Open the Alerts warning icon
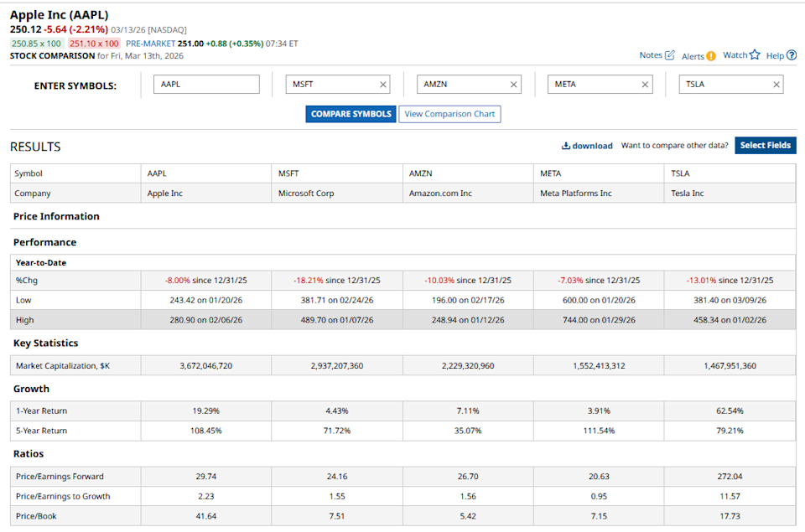This screenshot has height=532, width=805. [710, 56]
